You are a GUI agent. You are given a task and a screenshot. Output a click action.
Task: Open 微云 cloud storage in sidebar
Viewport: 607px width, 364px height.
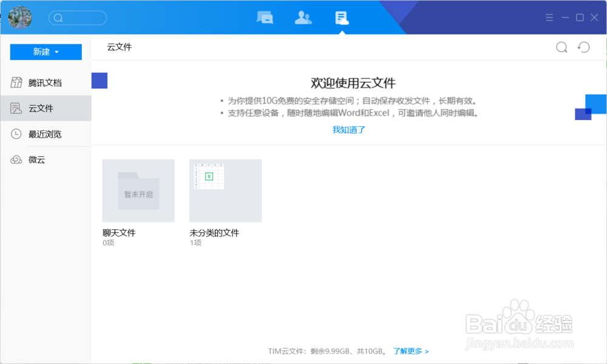point(36,160)
